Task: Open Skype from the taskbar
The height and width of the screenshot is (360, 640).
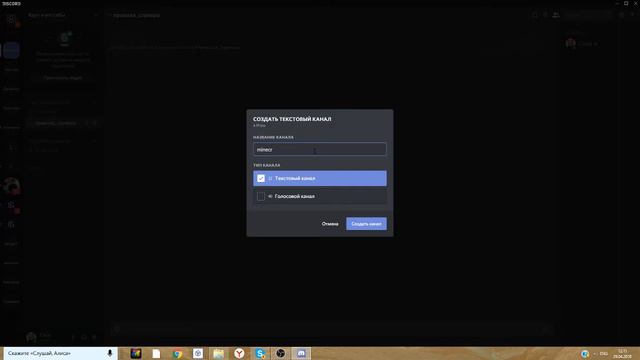Action: point(260,353)
